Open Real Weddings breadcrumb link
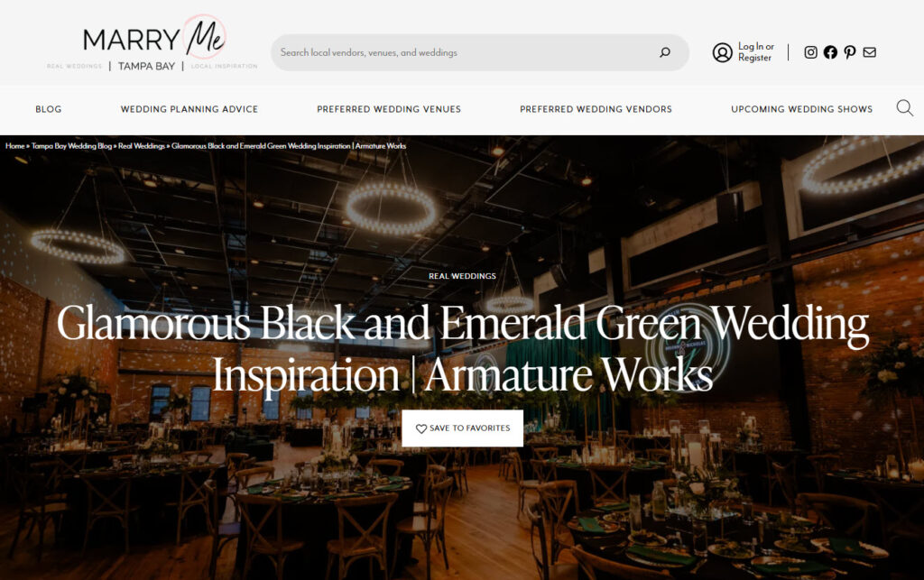 pos(142,146)
